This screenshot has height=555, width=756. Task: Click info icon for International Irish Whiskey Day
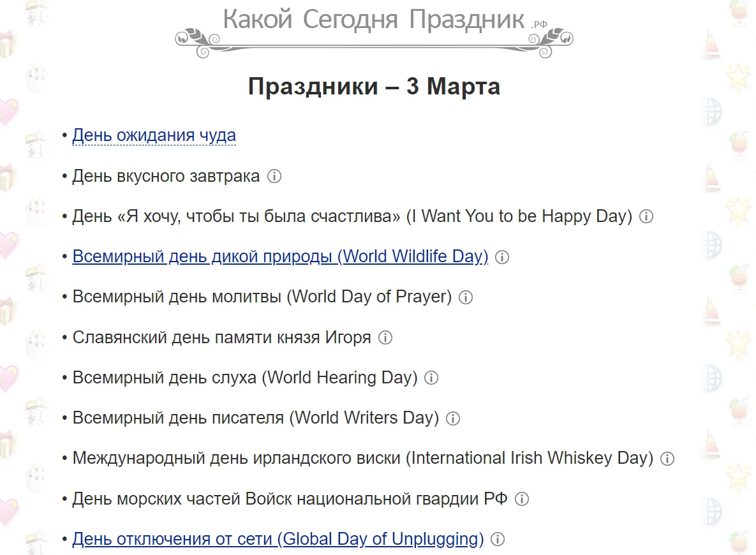(x=667, y=458)
